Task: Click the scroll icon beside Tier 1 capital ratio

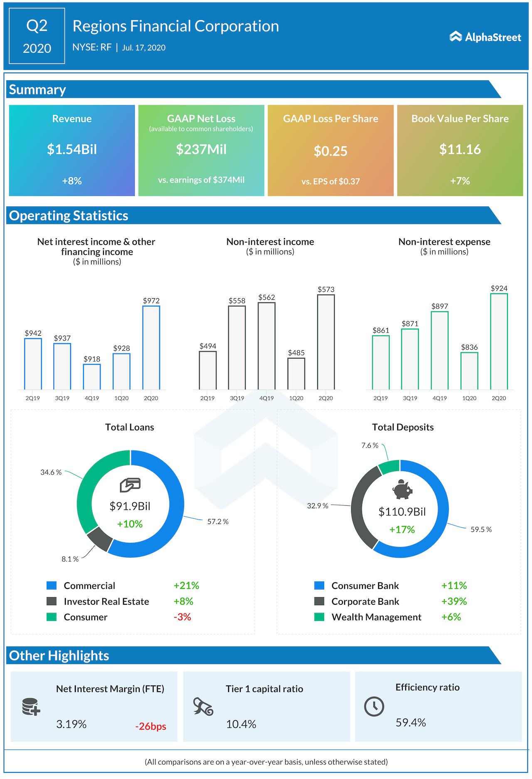Action: point(203,707)
